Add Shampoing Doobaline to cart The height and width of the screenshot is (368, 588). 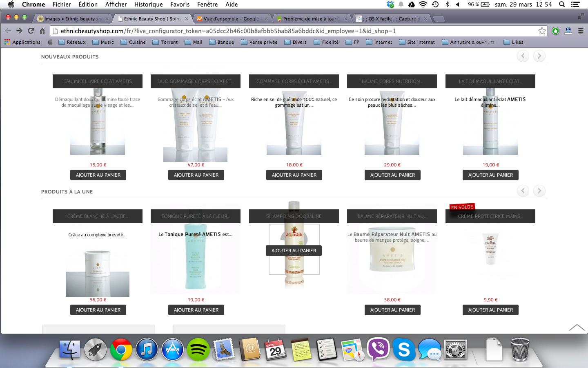coord(294,251)
